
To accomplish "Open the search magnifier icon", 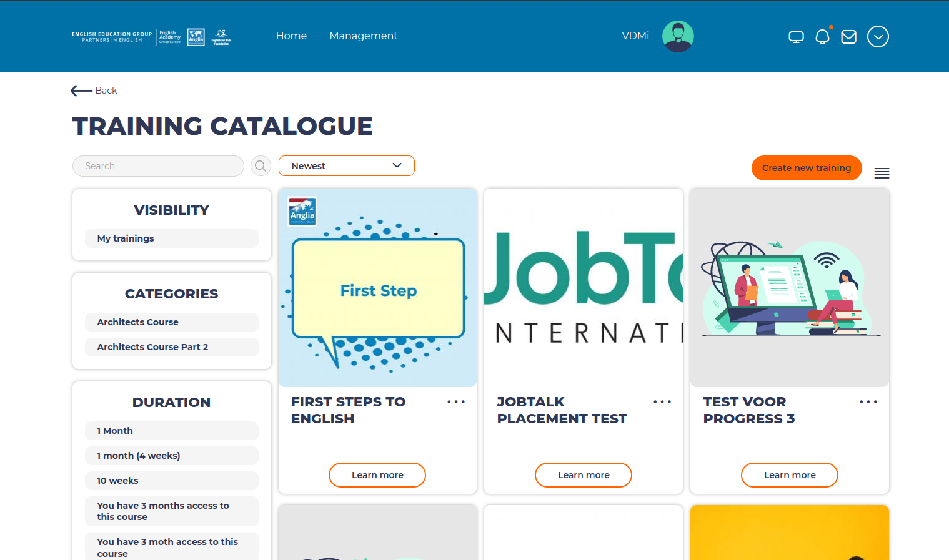I will [x=261, y=165].
